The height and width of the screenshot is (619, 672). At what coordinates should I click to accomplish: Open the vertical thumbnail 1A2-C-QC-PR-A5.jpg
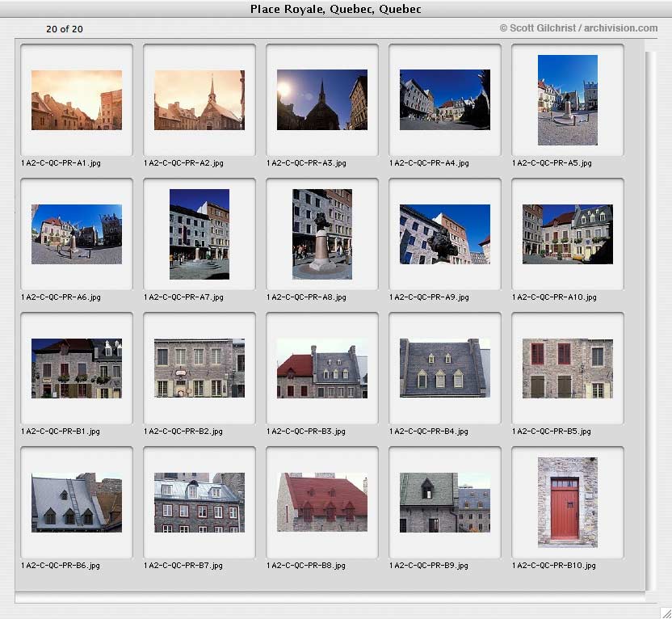(568, 100)
